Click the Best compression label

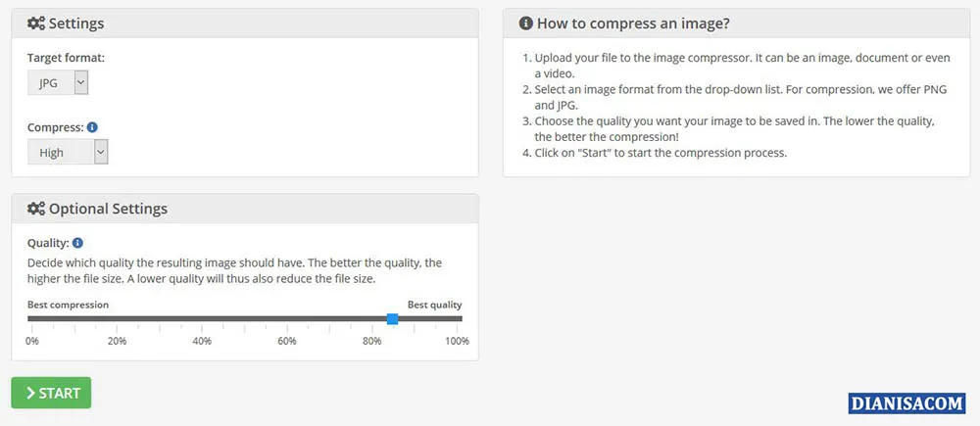[68, 305]
